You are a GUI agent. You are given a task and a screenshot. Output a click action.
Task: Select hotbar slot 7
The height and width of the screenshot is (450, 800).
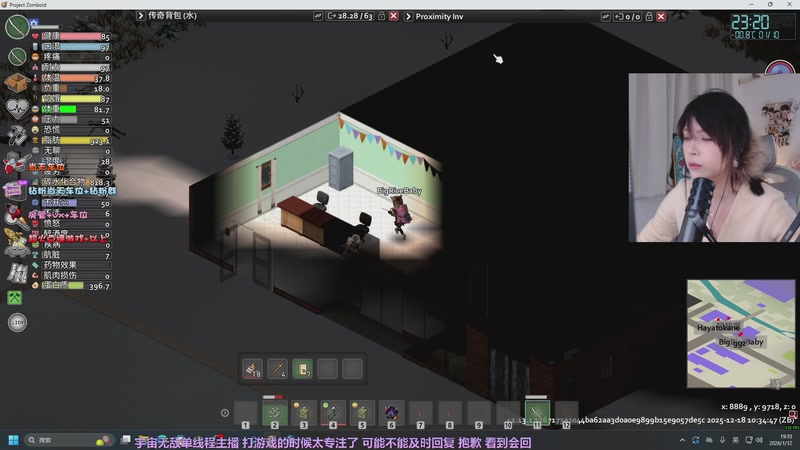(420, 413)
